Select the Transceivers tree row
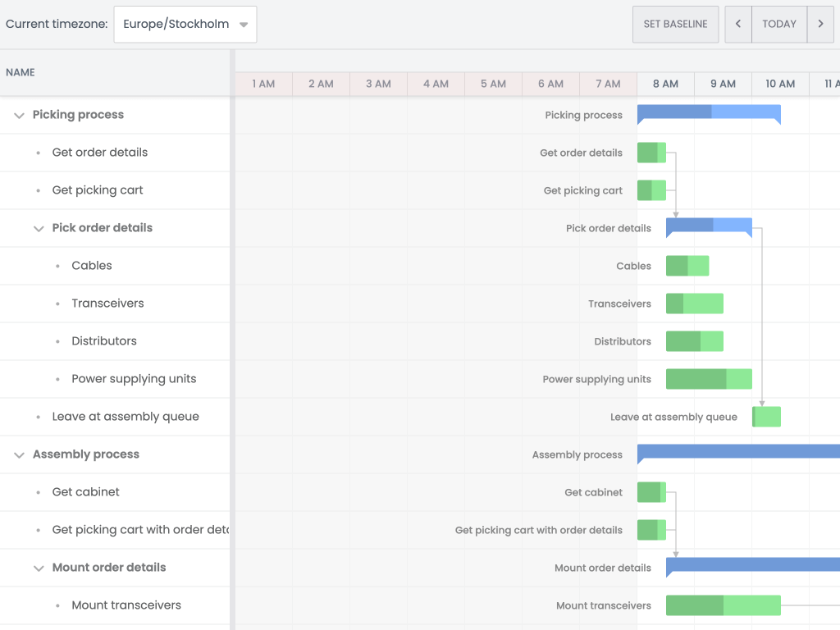The width and height of the screenshot is (840, 630). (x=115, y=304)
